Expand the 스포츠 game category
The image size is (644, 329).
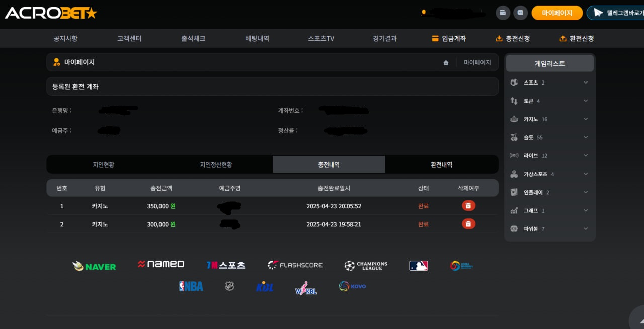[585, 83]
